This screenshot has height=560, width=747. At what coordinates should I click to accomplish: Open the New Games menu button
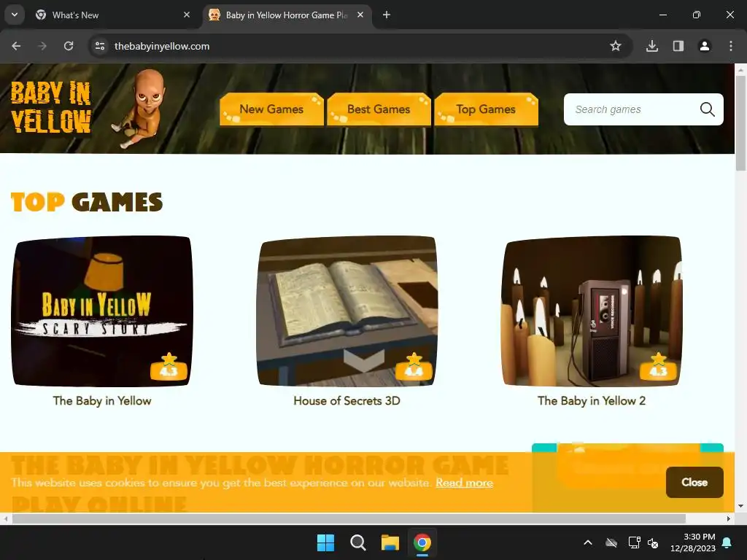coord(271,109)
